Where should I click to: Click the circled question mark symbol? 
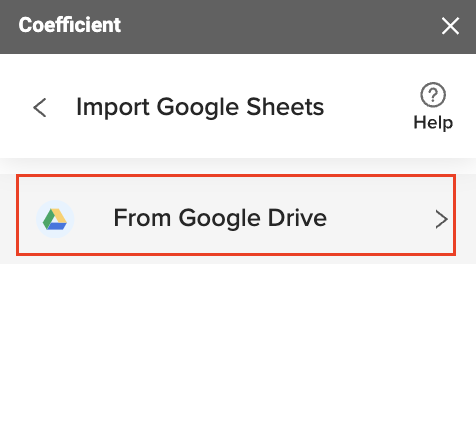(433, 95)
